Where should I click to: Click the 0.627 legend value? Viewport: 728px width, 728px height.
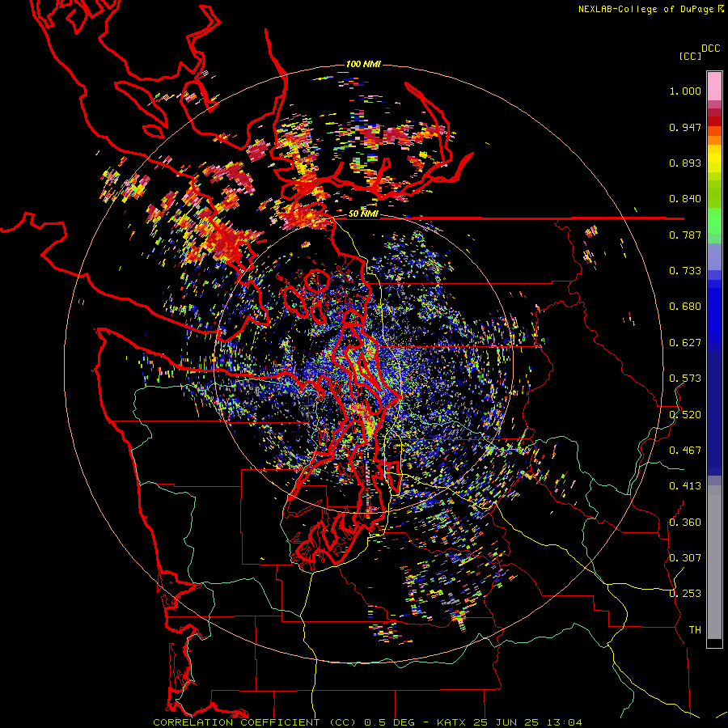[x=685, y=343]
